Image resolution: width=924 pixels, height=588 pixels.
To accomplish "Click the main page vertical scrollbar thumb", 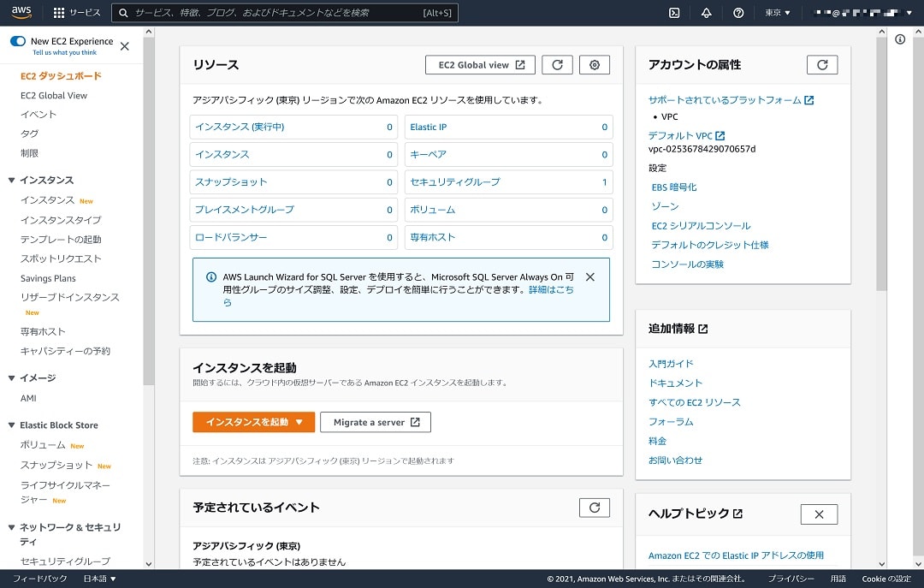I will [x=881, y=164].
